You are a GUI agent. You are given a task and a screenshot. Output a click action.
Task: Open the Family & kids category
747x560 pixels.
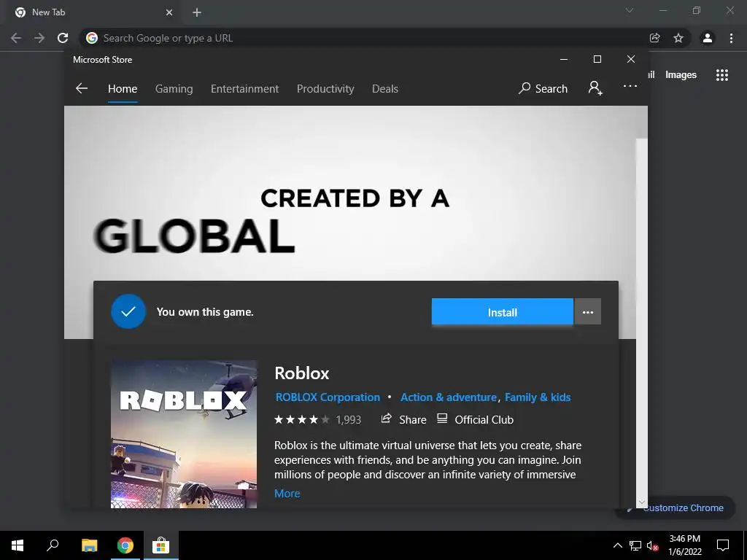538,397
